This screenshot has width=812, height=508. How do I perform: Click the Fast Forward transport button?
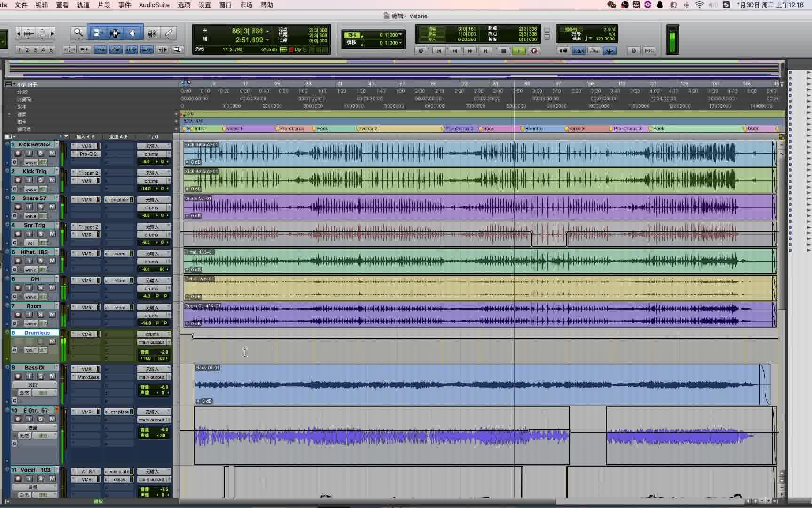[470, 51]
